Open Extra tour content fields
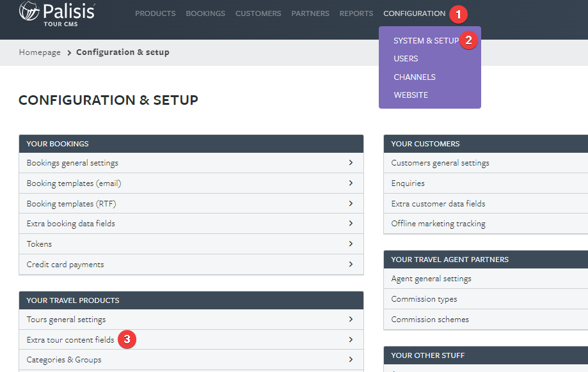This screenshot has width=588, height=372. click(191, 340)
